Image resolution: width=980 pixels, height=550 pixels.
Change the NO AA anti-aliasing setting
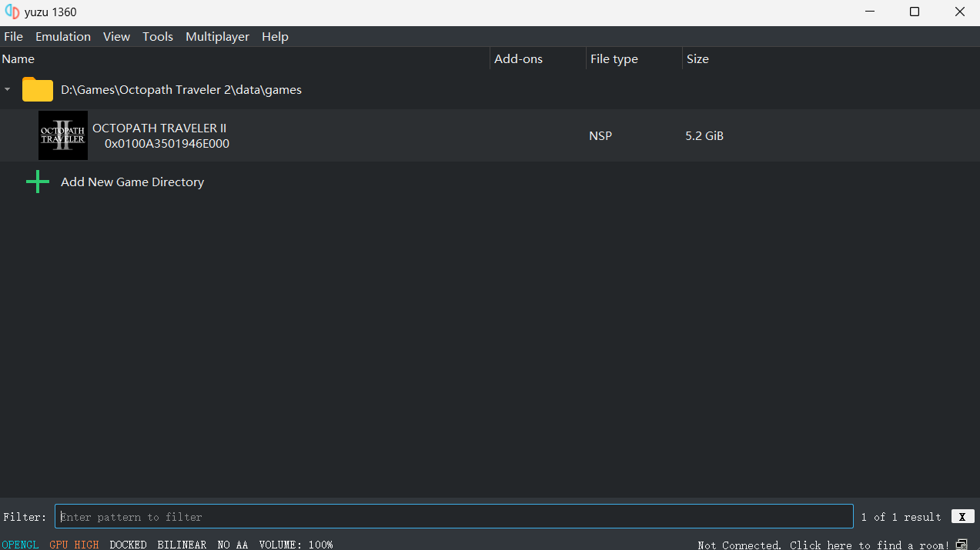[x=232, y=544]
